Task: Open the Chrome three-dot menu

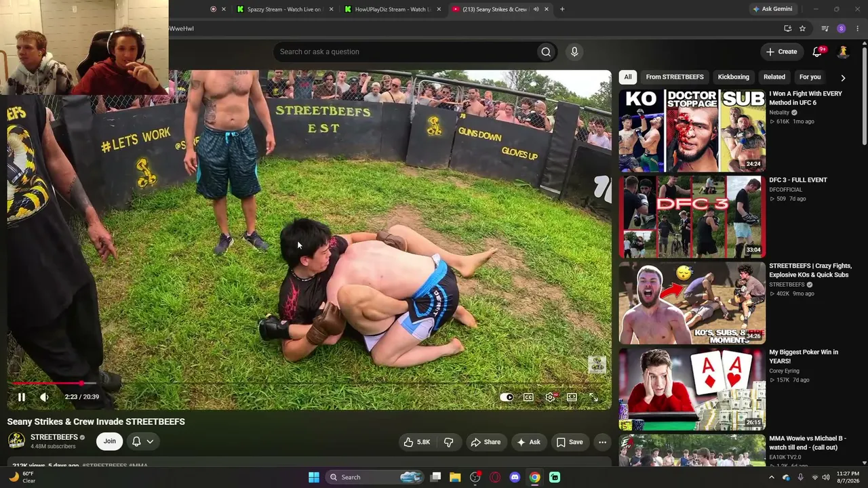Action: tap(858, 28)
